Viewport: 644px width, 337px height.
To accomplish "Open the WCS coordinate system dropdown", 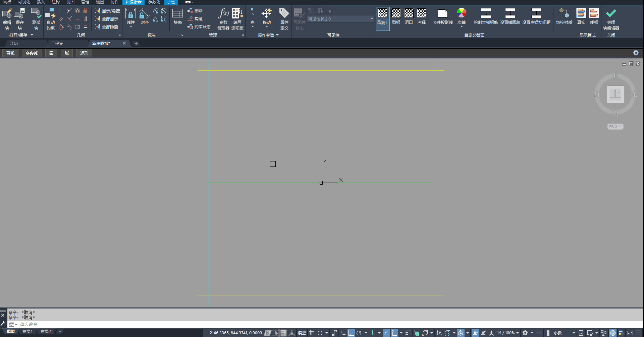I will point(615,126).
